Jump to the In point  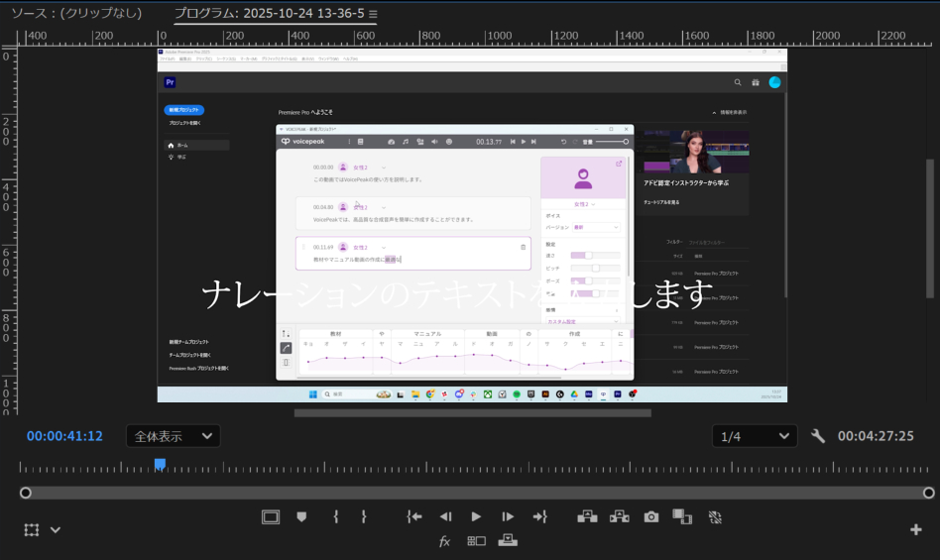[414, 516]
